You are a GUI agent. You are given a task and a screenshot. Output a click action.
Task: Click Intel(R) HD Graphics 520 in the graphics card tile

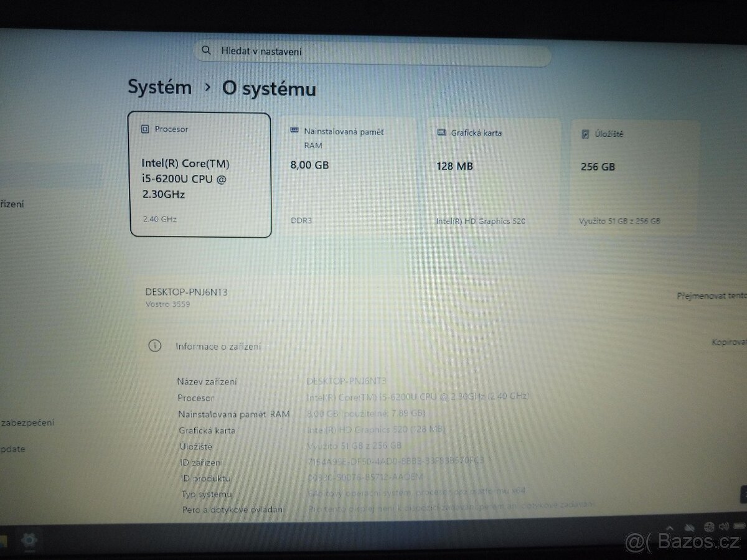click(x=481, y=221)
